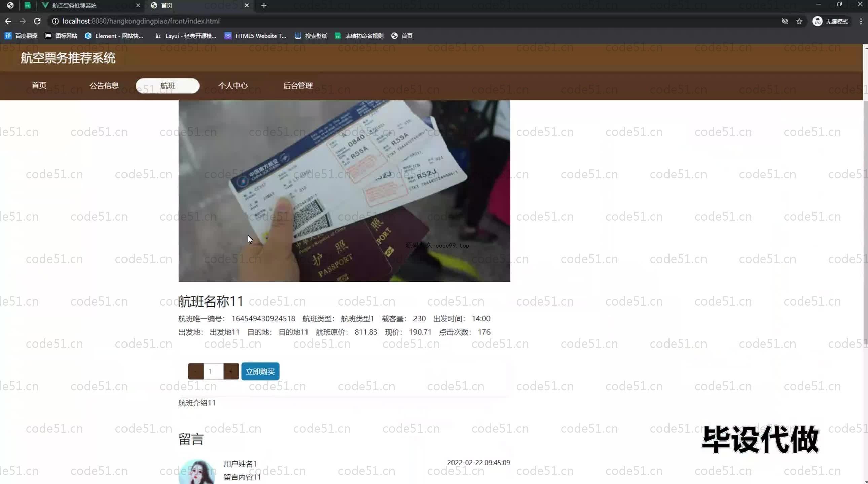
Task: Switch to 航空票务推荐系统 browser tab
Action: pyautogui.click(x=90, y=5)
